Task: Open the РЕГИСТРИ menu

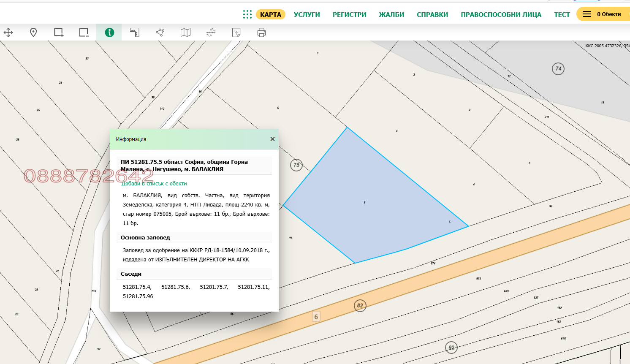Action: point(350,14)
